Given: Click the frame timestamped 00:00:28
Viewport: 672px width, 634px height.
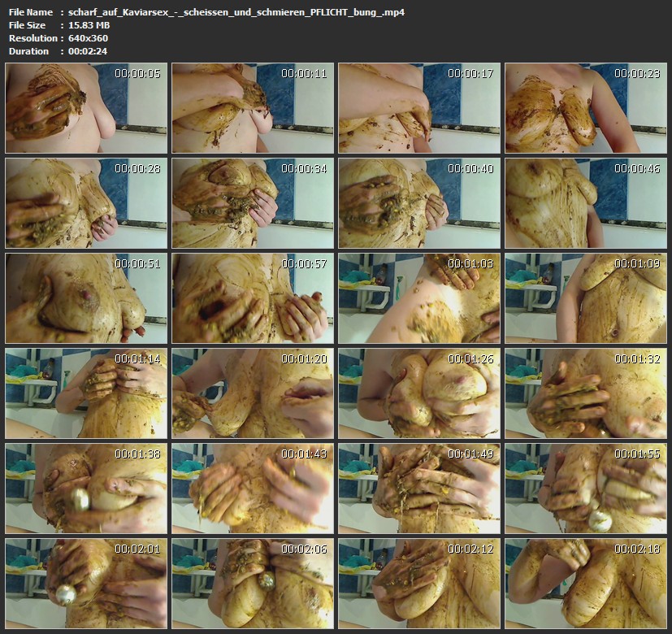Looking at the screenshot, I should tap(85, 203).
